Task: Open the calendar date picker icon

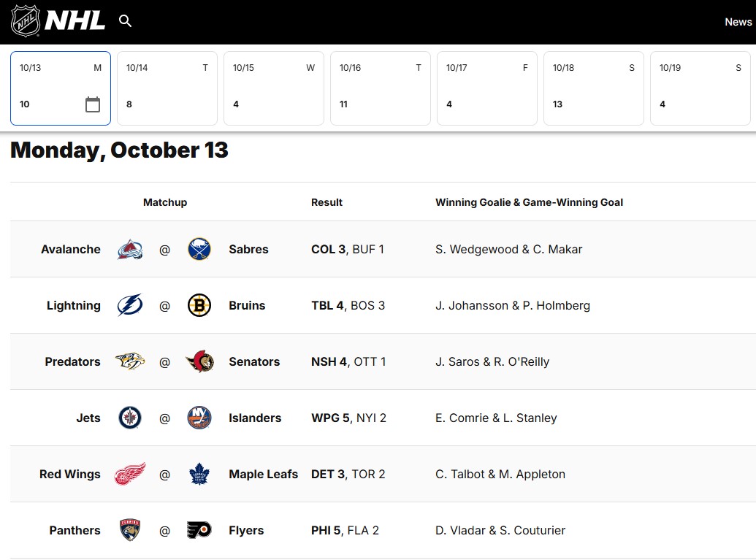Action: [92, 104]
